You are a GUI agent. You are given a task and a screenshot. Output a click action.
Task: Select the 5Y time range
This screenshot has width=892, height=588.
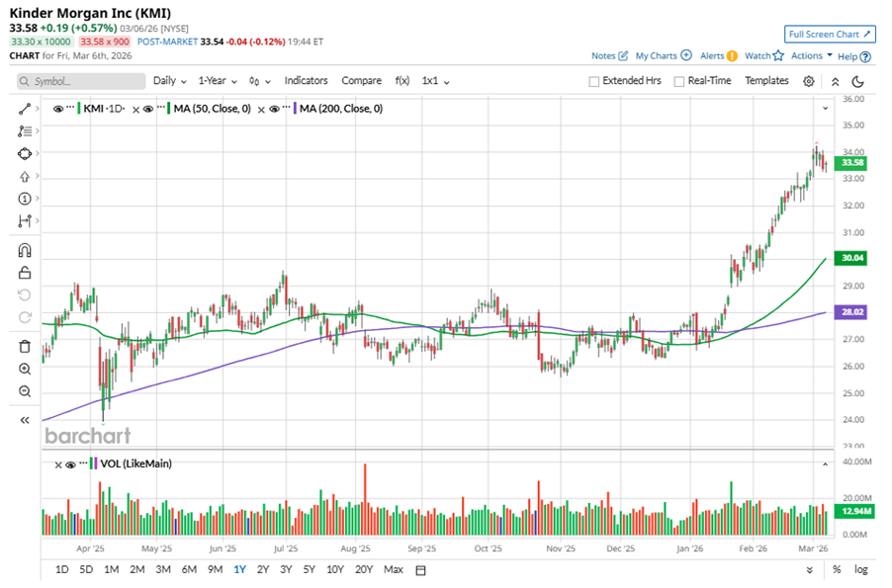309,569
